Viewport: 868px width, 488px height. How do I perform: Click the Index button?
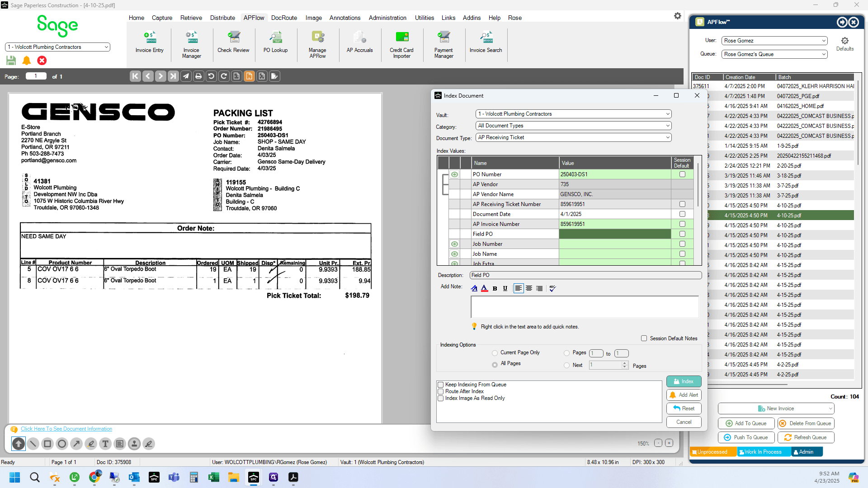[684, 381]
